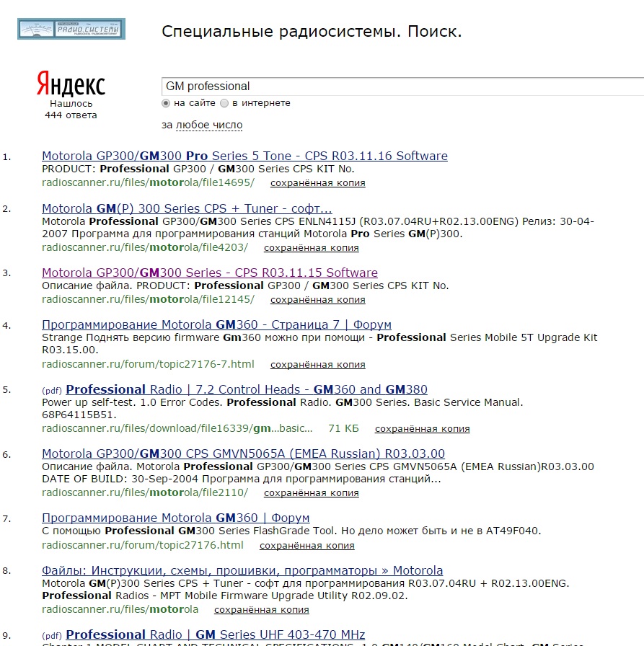This screenshot has height=646, width=644.
Task: Click snippet 'DATE OF BUILD: 30-Sep-2004'
Action: click(x=318, y=473)
